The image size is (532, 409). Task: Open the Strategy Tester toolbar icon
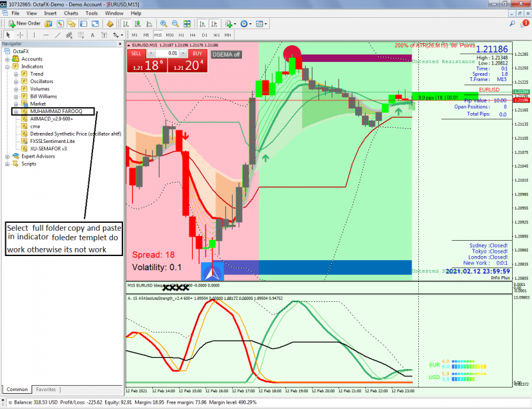pos(95,24)
